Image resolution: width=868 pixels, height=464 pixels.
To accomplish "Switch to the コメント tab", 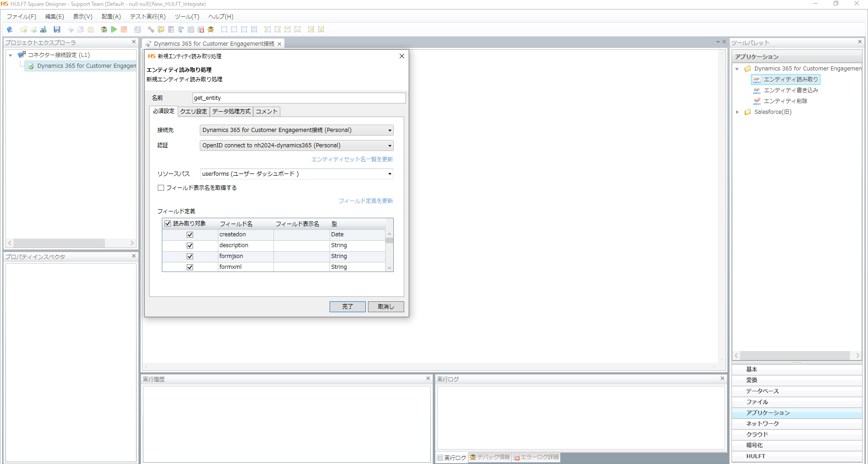I will [267, 112].
